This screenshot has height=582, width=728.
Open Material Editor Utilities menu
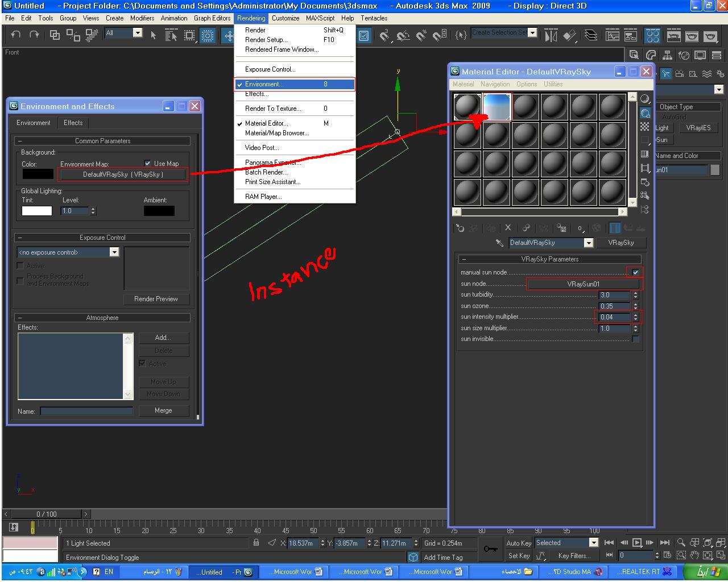click(x=553, y=84)
